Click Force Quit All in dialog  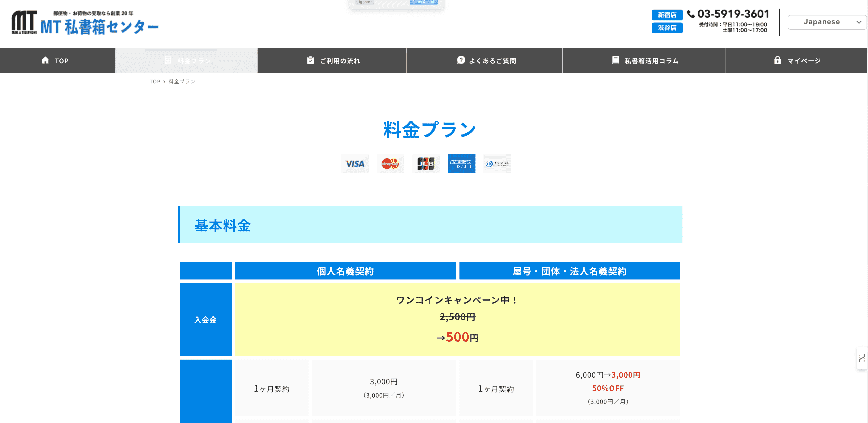point(423,2)
